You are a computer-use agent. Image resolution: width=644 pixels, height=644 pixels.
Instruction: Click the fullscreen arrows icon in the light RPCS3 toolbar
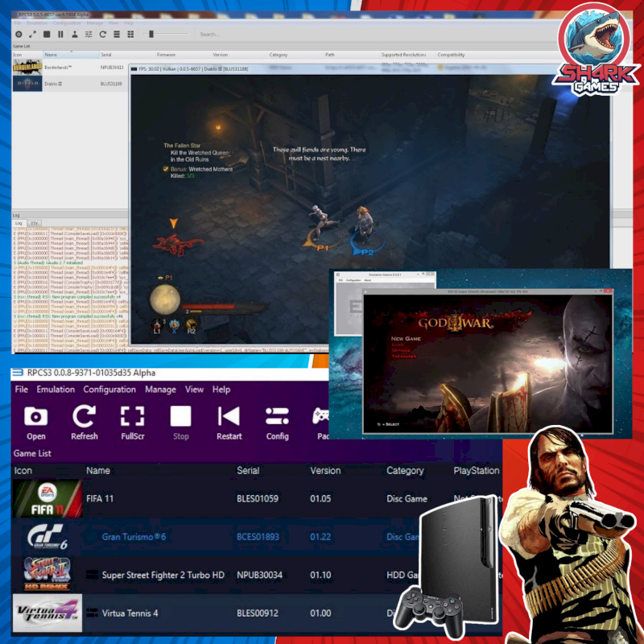point(33,35)
